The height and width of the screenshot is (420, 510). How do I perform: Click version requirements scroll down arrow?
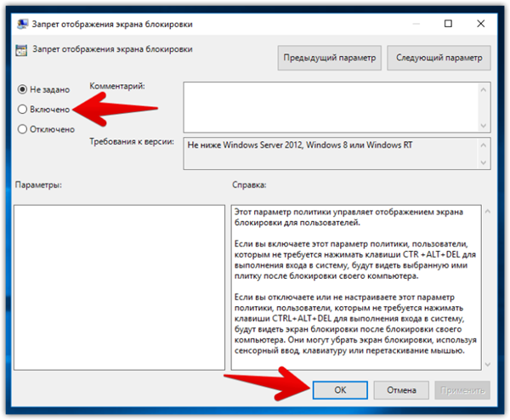click(x=484, y=162)
